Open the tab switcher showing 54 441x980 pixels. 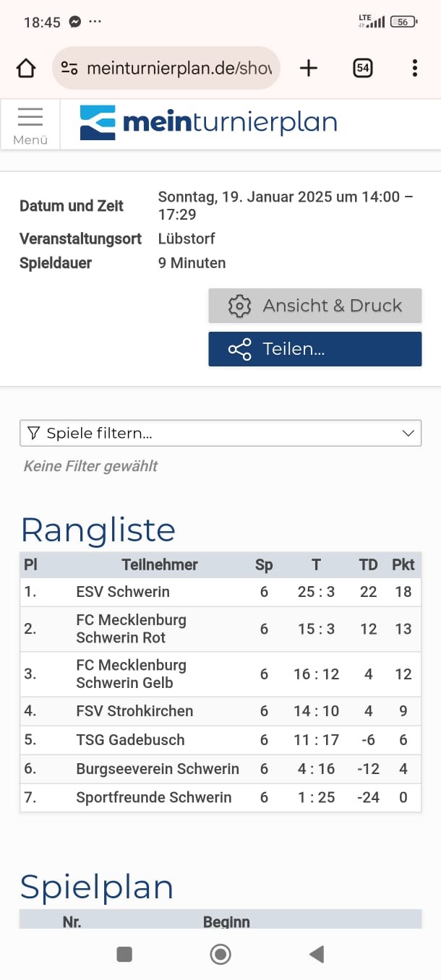click(x=363, y=69)
